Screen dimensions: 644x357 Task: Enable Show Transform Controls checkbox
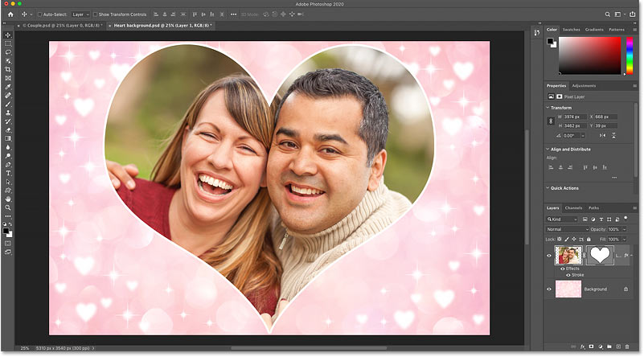coord(96,14)
